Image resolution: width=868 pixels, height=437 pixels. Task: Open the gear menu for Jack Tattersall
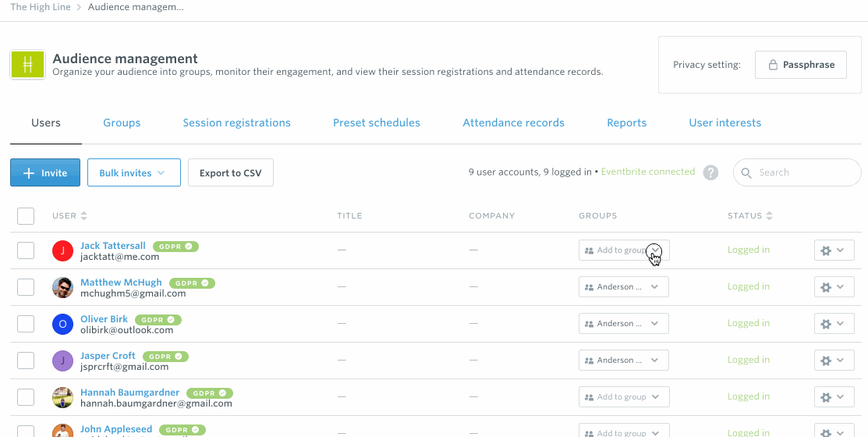tap(834, 250)
